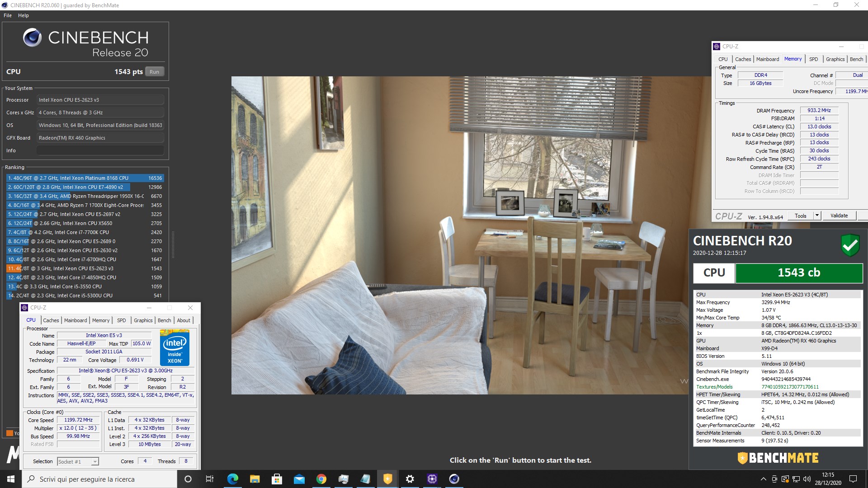Click the BenchMate logo shield at panel bottom

coord(742,458)
